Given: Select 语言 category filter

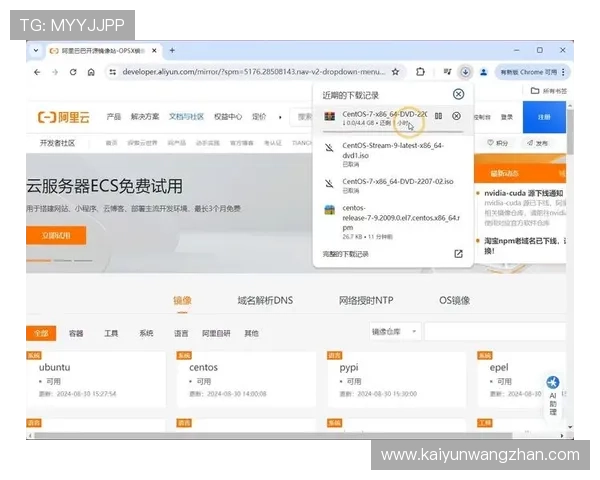Looking at the screenshot, I should (181, 333).
